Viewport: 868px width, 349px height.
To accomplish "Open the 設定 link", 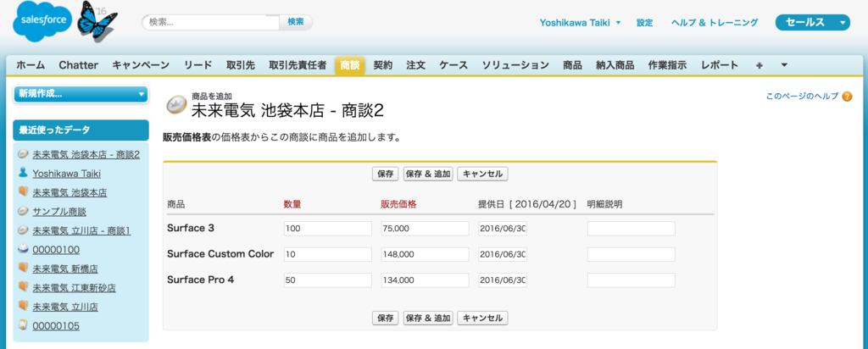I will coord(644,23).
